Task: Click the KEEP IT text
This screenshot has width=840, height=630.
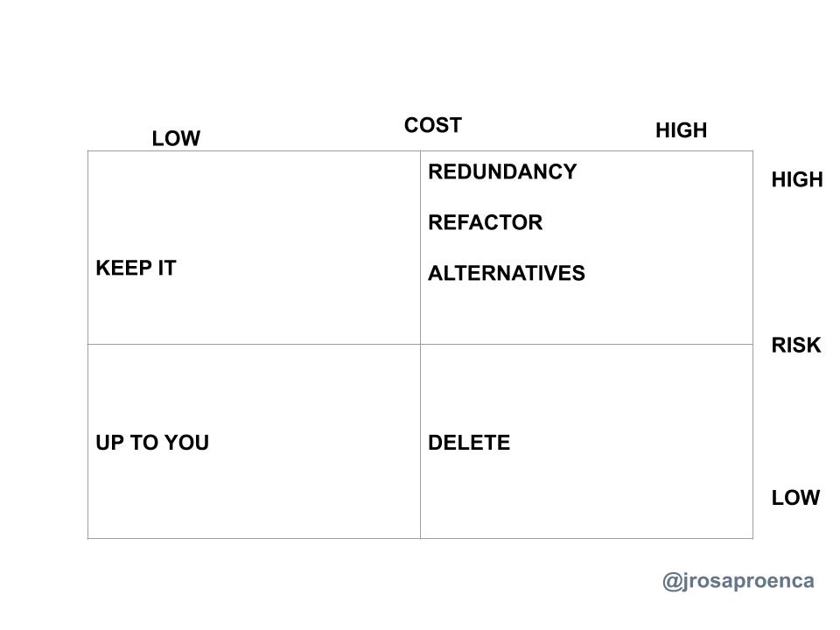Action: point(136,268)
